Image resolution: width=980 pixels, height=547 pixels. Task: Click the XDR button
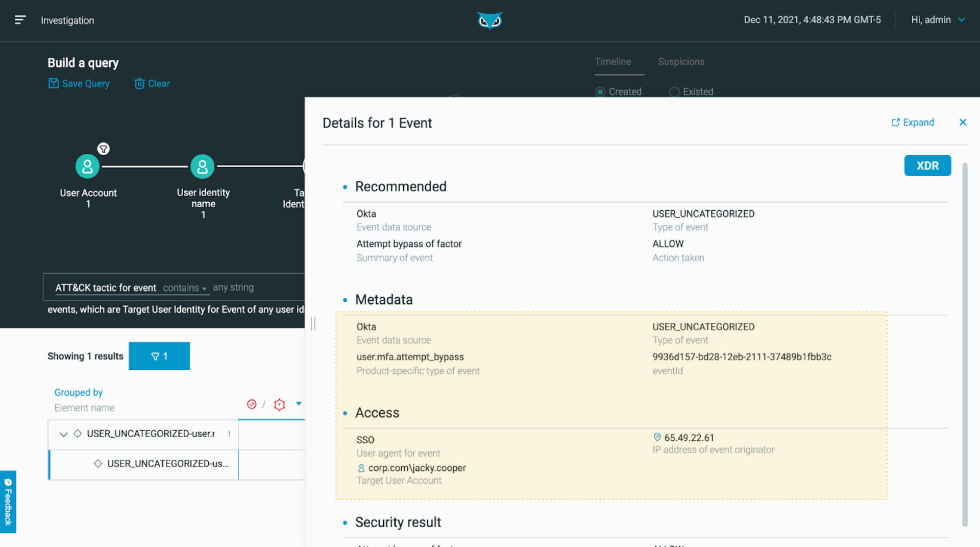tap(927, 165)
